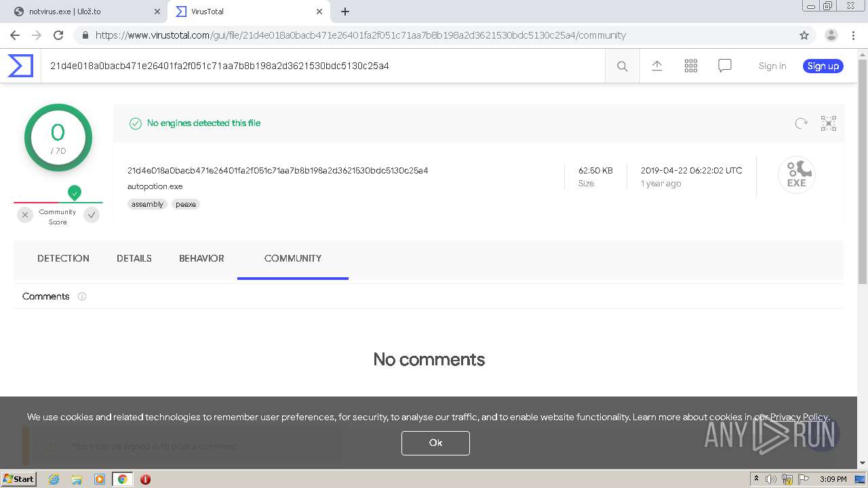Click the taskbar clock 3:09 PM
This screenshot has height=488, width=868.
(833, 479)
